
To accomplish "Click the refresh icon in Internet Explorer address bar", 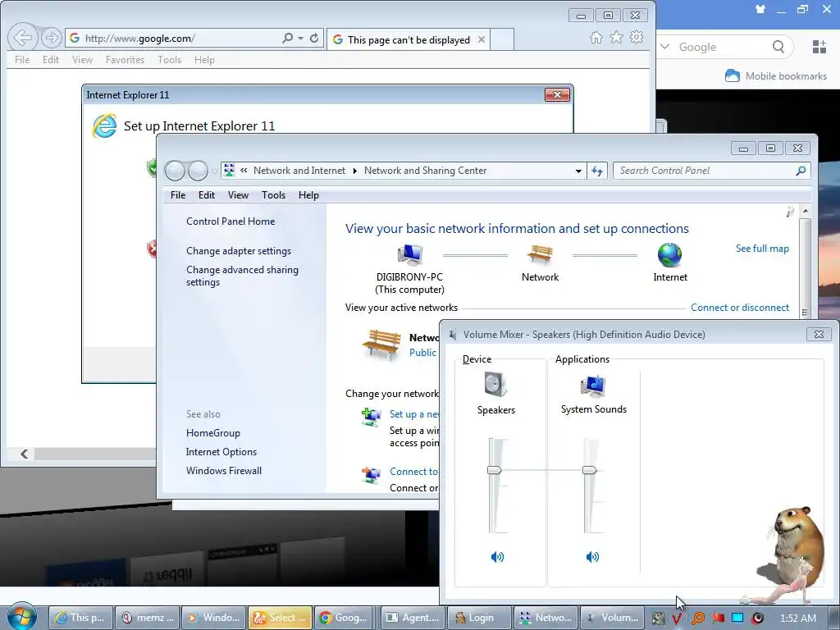I will [x=314, y=38].
